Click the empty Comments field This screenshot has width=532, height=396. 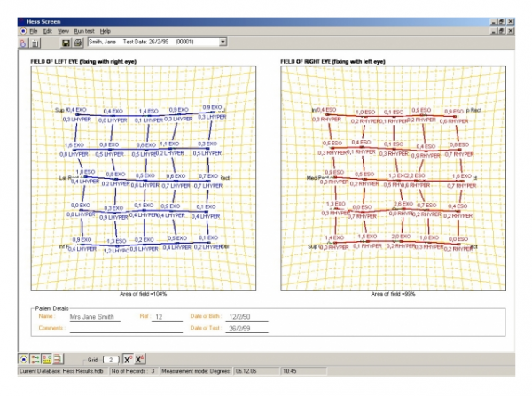[126, 329]
